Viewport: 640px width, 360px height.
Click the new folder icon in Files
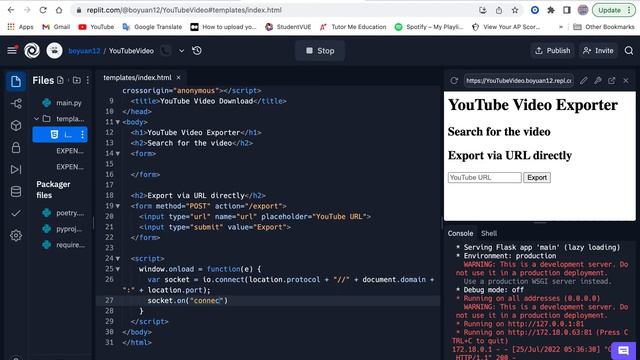[x=77, y=80]
